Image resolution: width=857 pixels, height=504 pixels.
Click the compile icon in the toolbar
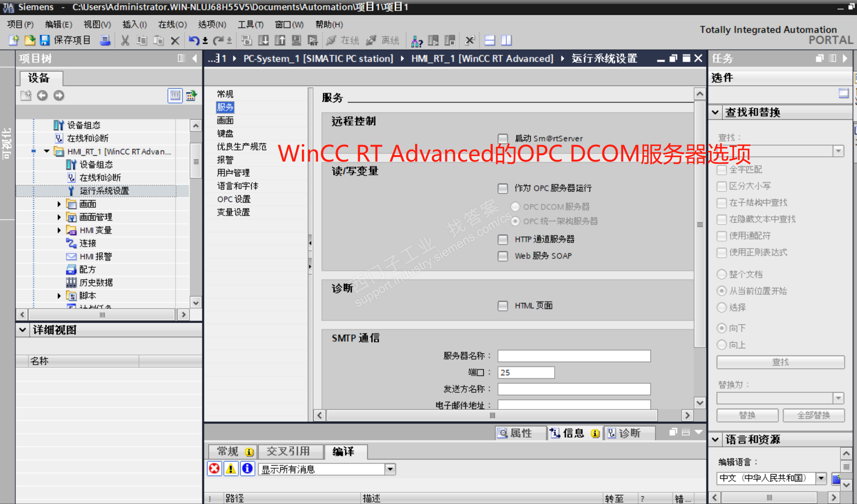247,41
